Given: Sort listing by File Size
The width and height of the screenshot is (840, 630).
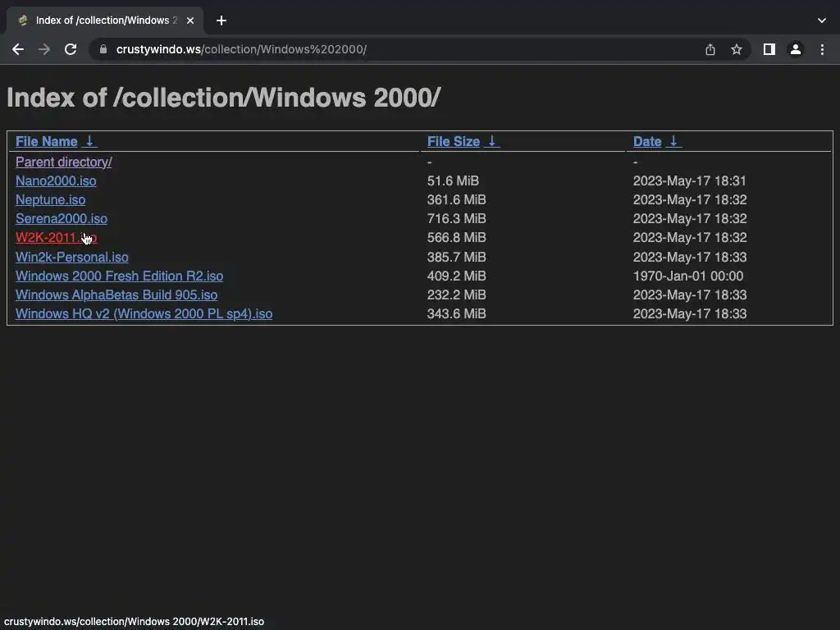Looking at the screenshot, I should (x=453, y=141).
